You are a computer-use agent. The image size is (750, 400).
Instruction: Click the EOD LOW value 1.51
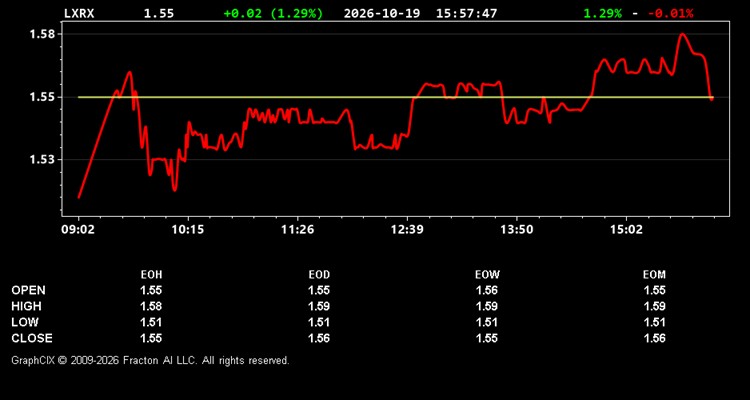pos(319,322)
